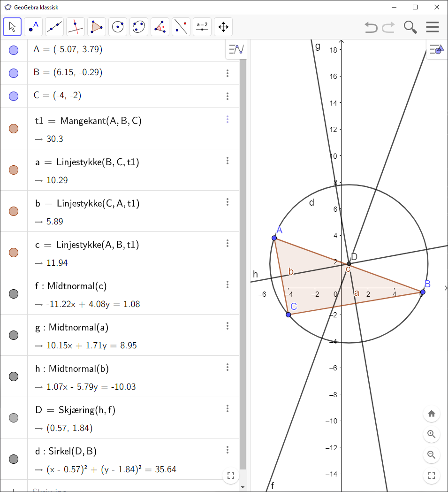The image size is (448, 492).
Task: Select the Move tool
Action: pyautogui.click(x=12, y=27)
